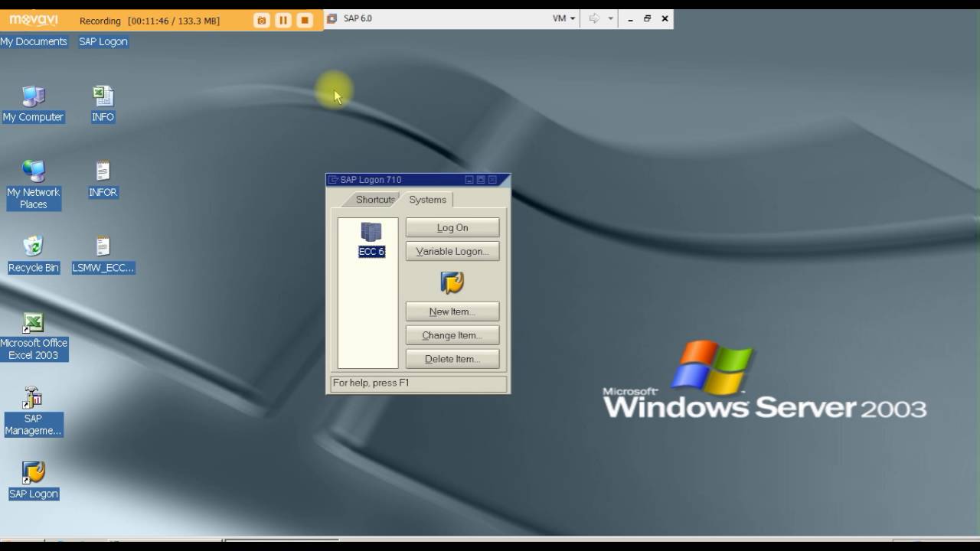Screen dimensions: 980x551
Task: Expand the arrow dropdown beside send icon
Action: tap(610, 18)
